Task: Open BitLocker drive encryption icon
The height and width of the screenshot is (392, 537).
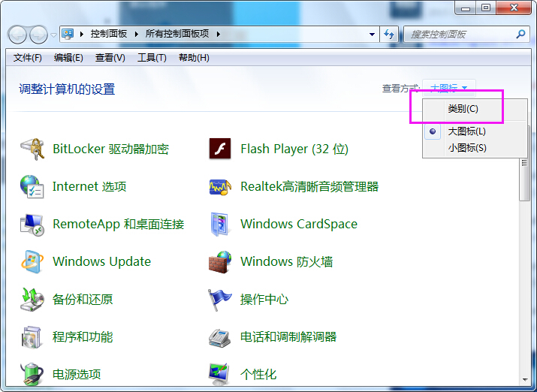Action: 32,149
